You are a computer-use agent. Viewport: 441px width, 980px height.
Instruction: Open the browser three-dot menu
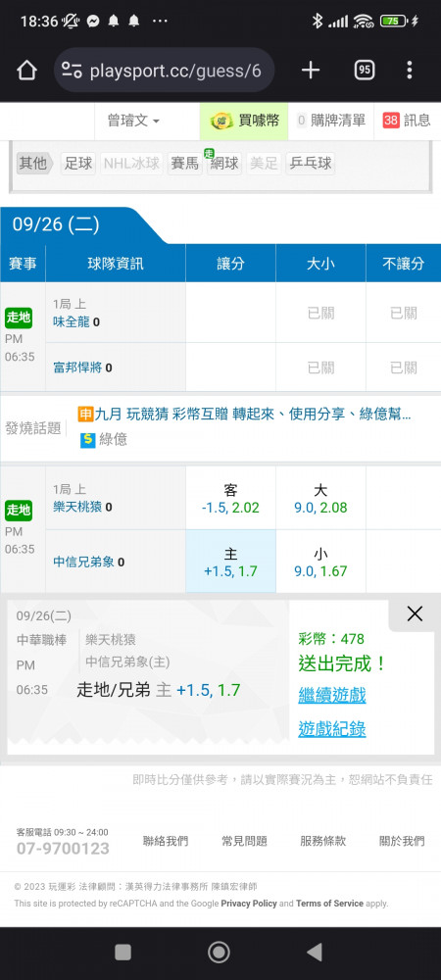[x=409, y=70]
